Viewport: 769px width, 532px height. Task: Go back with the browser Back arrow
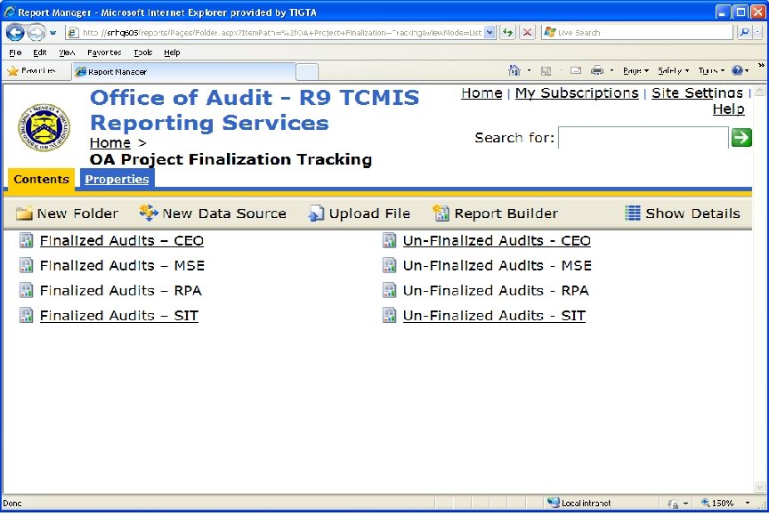point(15,32)
